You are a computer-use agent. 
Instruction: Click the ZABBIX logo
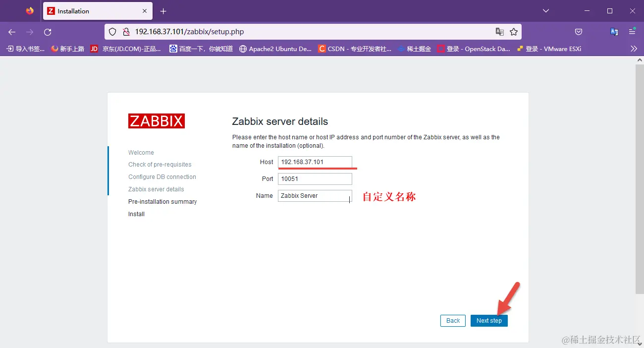[157, 120]
